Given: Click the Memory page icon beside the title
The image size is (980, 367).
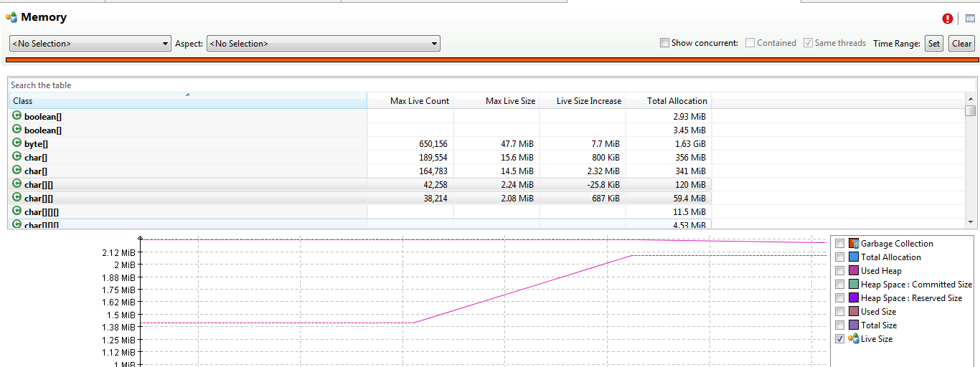Looking at the screenshot, I should pyautogui.click(x=11, y=17).
